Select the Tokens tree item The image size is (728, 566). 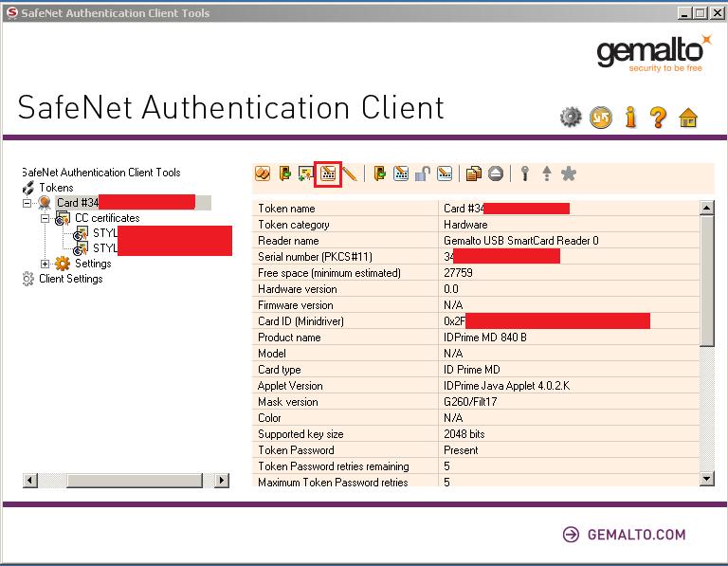pos(56,188)
